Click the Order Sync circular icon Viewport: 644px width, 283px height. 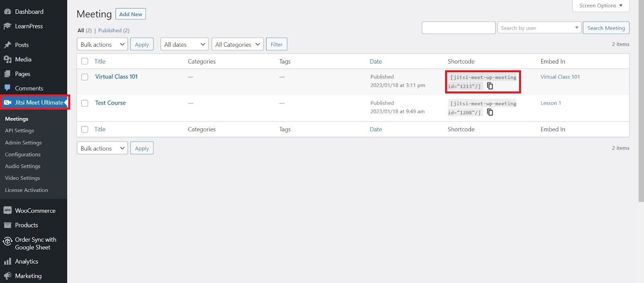(7, 242)
